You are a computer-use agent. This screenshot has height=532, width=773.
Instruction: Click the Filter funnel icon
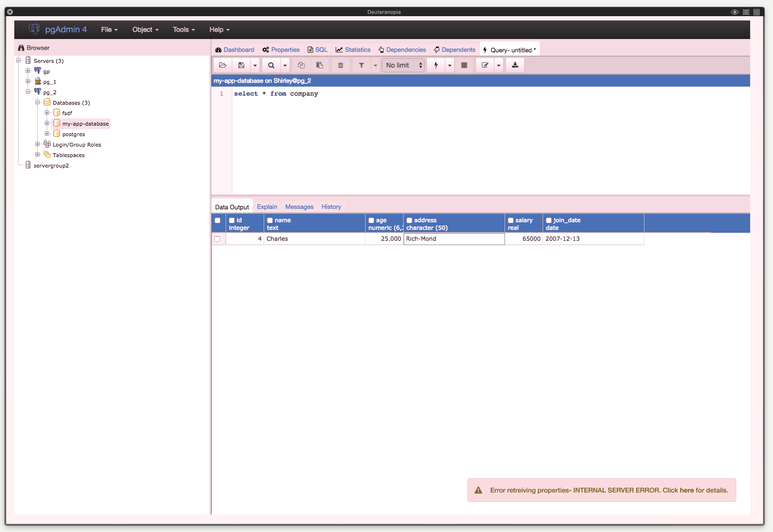(x=361, y=65)
